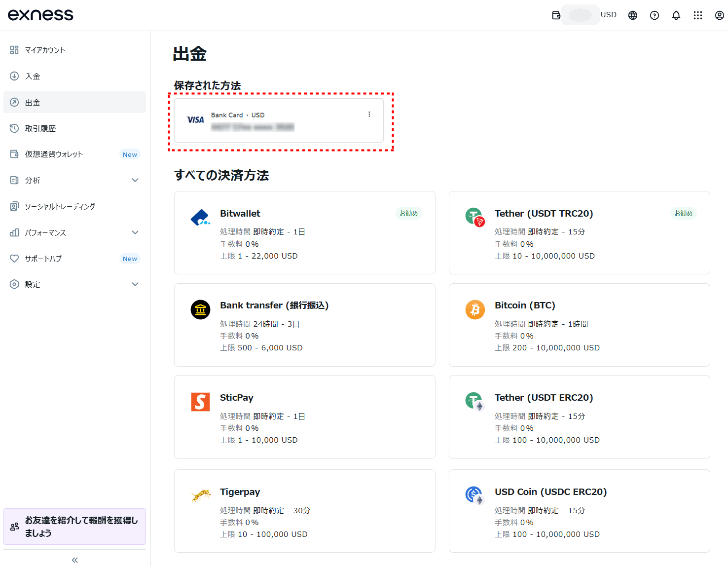Click the Tether ERC20 coin icon

(475, 402)
